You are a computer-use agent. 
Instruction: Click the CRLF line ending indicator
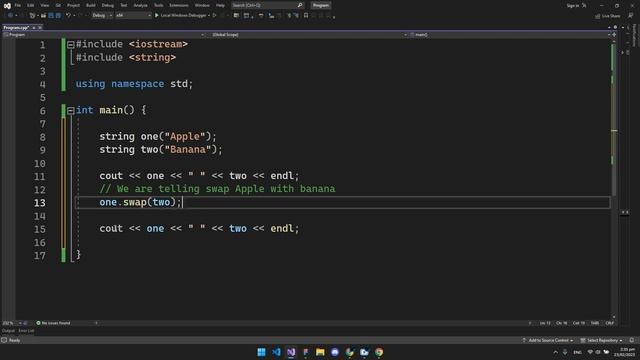click(609, 323)
